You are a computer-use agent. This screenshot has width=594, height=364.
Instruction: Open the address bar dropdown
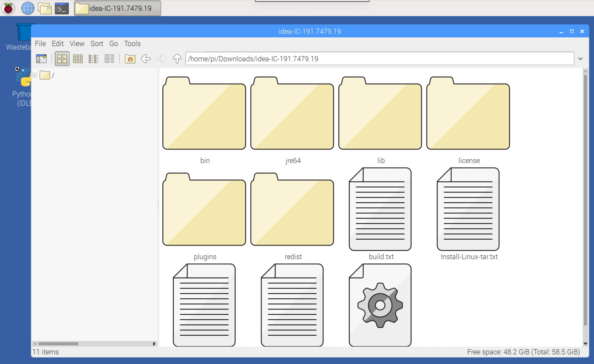tap(580, 58)
